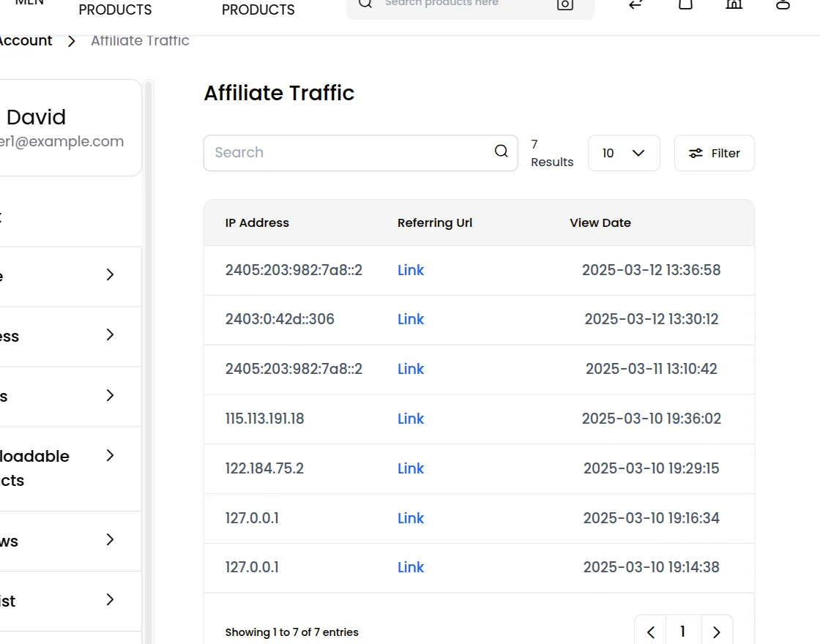The height and width of the screenshot is (644, 820).
Task: Click the search magnifier in the Search field
Action: 501,151
